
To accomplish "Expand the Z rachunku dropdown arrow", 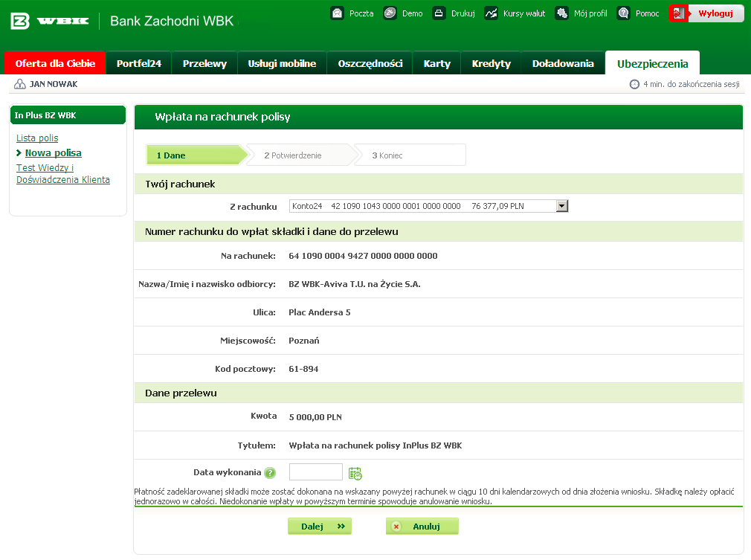I will [562, 206].
